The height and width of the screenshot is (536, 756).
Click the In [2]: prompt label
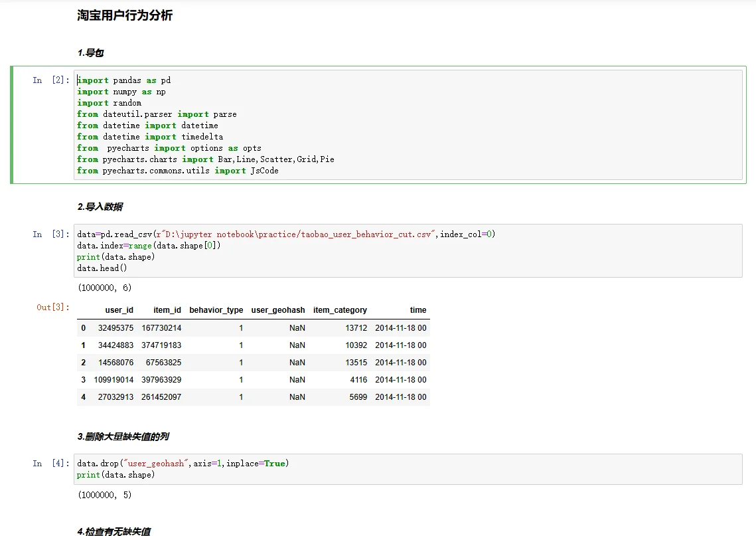[51, 80]
